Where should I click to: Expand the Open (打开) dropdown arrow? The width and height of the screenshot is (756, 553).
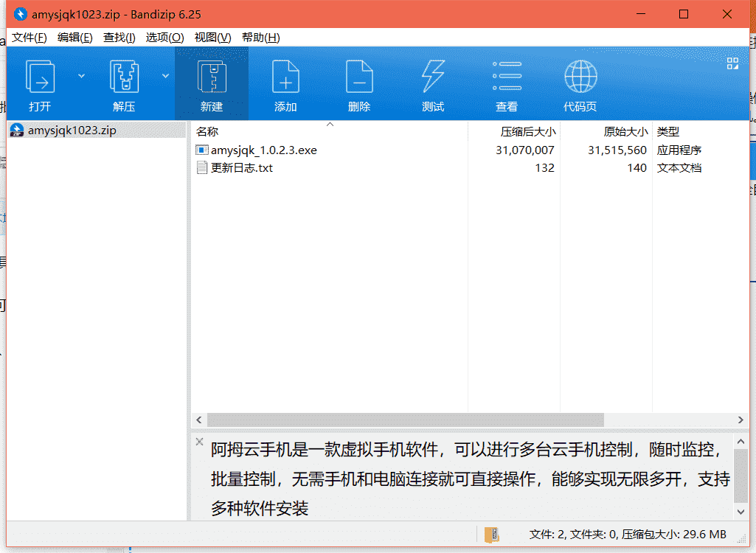pos(81,76)
